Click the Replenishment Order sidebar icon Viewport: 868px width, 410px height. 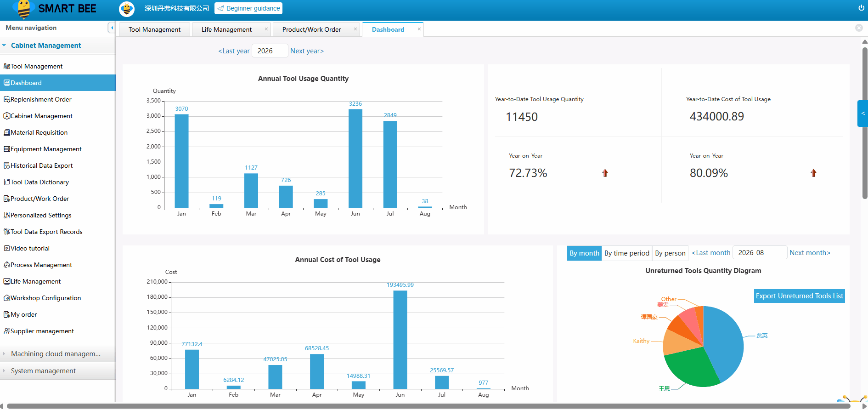[7, 99]
